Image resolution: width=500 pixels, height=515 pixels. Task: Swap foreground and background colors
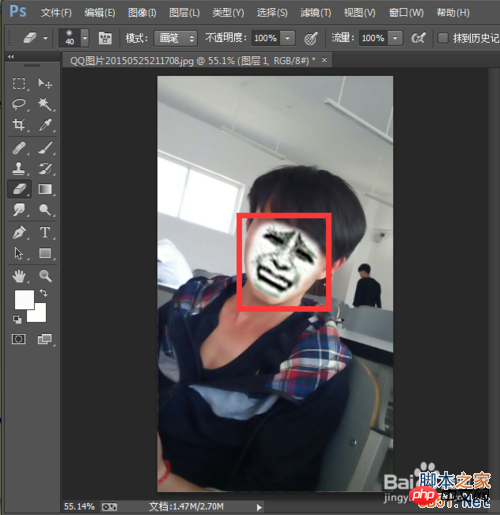point(44,293)
